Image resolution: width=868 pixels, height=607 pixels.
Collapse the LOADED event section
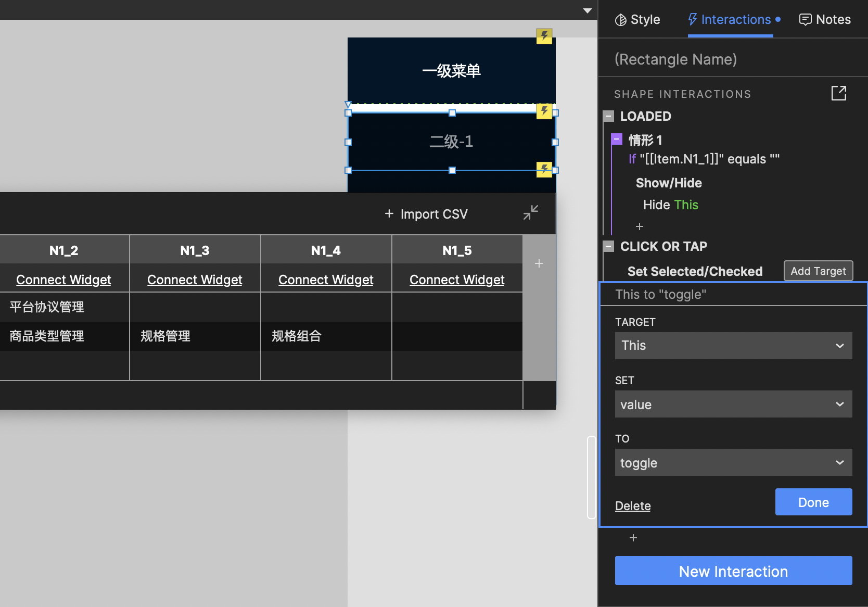pos(608,116)
